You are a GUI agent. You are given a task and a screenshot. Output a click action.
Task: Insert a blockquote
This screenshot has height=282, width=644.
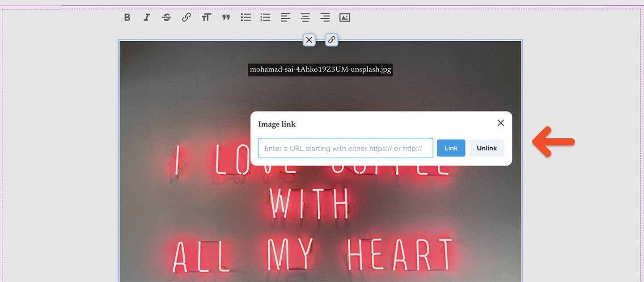[226, 17]
